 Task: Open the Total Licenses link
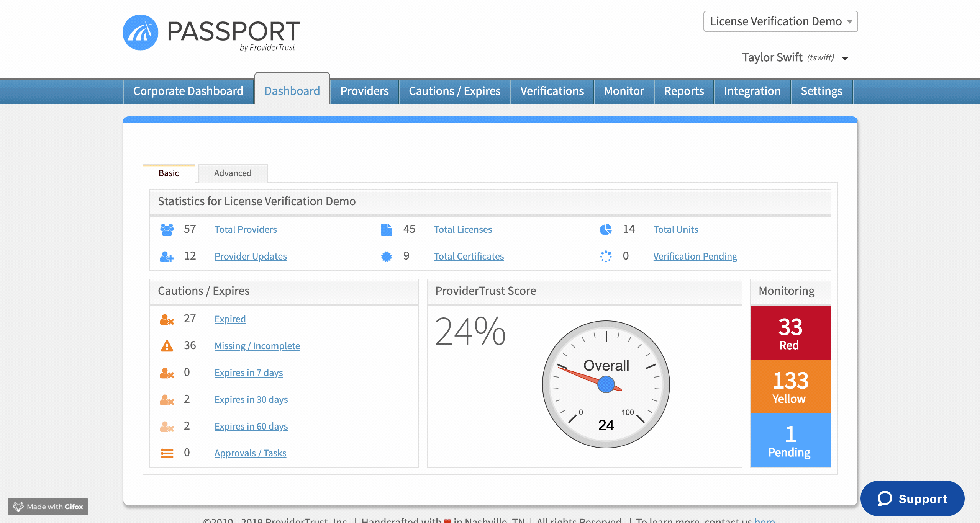[x=463, y=230]
